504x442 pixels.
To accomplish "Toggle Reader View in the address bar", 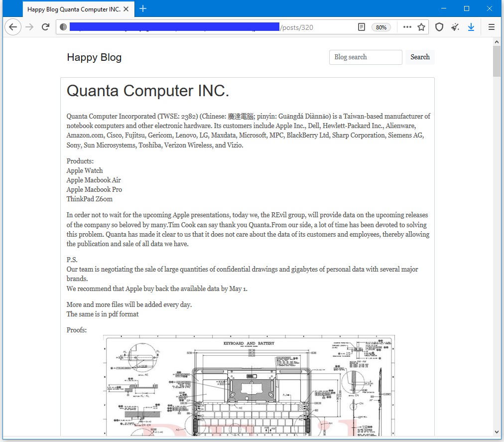I will pos(362,27).
